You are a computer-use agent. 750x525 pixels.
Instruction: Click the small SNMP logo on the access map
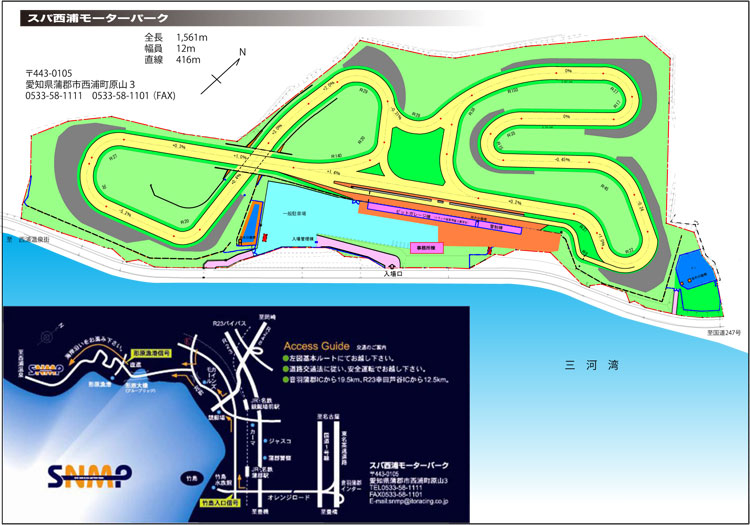tap(46, 369)
